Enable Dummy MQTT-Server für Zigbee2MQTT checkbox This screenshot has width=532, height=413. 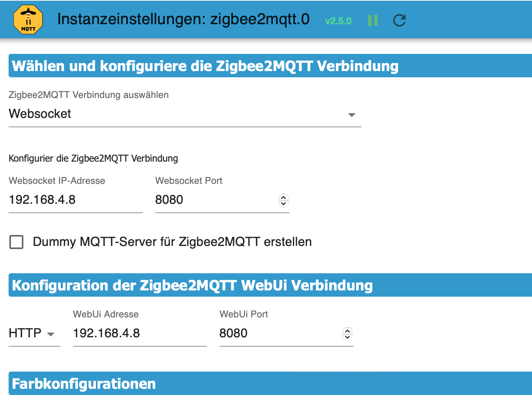tap(16, 242)
